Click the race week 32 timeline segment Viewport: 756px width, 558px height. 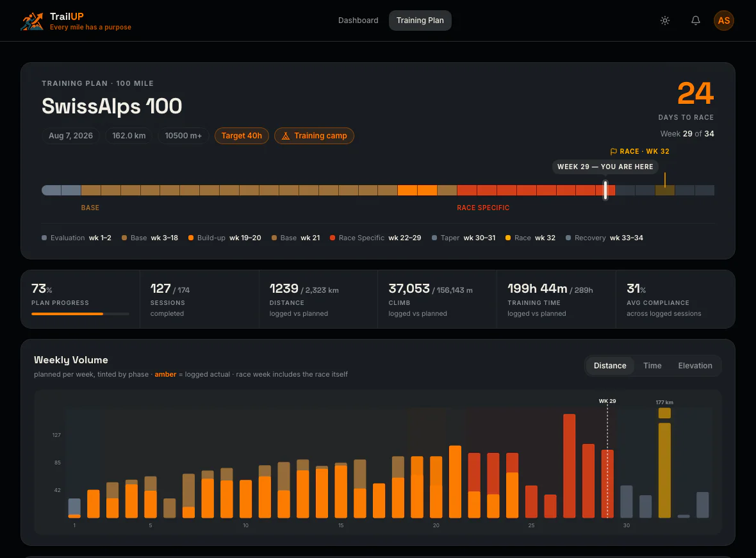pos(665,190)
